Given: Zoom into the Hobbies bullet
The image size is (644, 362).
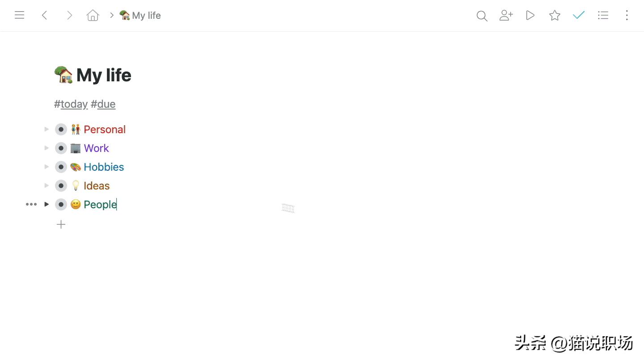Looking at the screenshot, I should click(61, 167).
